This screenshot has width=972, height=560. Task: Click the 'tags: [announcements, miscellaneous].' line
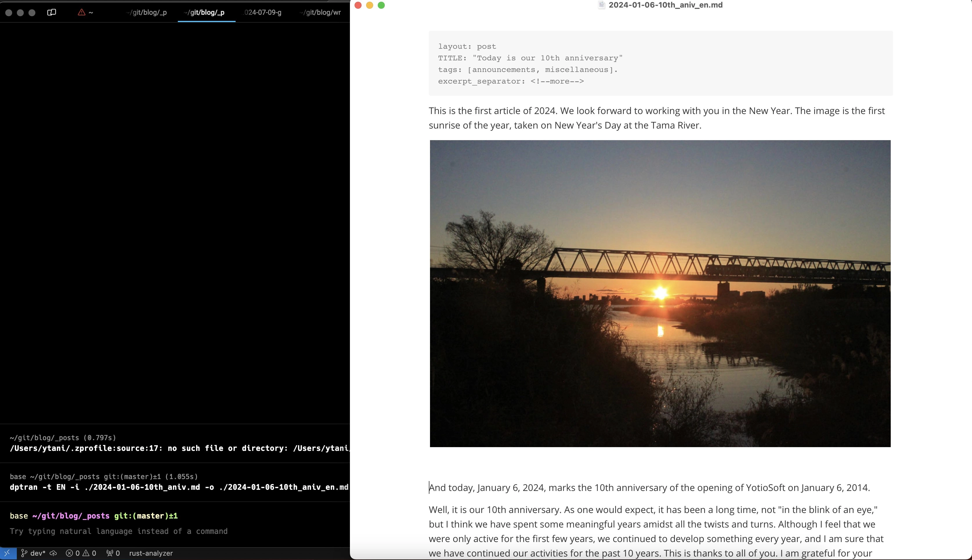[528, 70]
